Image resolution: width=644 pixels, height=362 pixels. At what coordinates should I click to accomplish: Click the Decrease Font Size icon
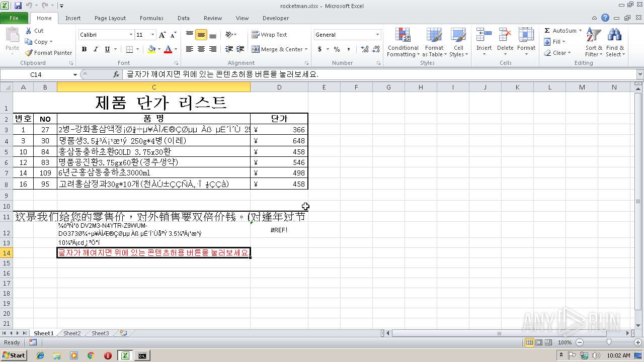[173, 35]
